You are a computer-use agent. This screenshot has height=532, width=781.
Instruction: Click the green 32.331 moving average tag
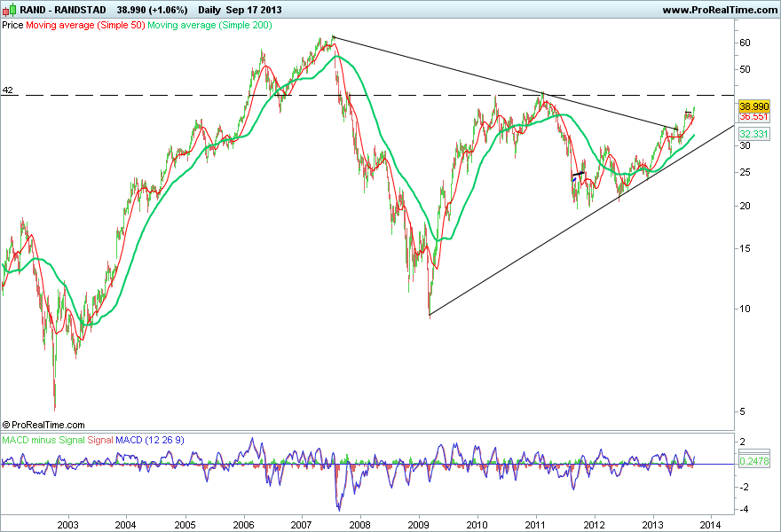(x=754, y=134)
